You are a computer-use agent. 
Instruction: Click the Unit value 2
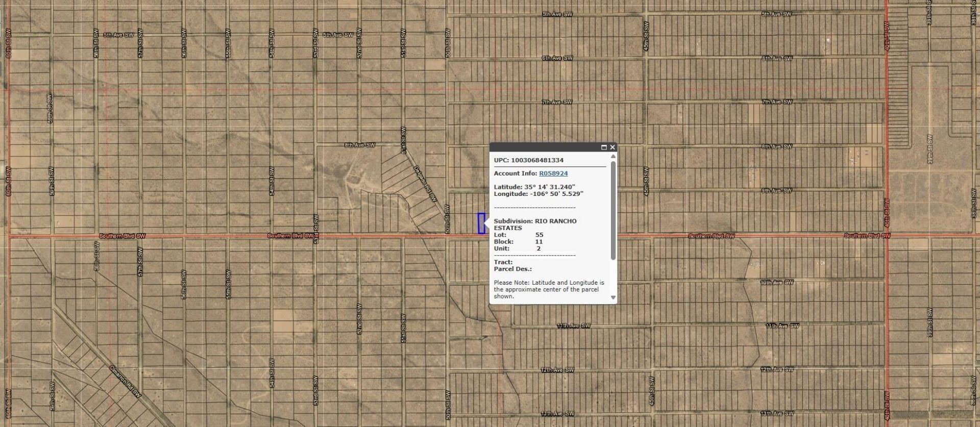[x=538, y=248]
